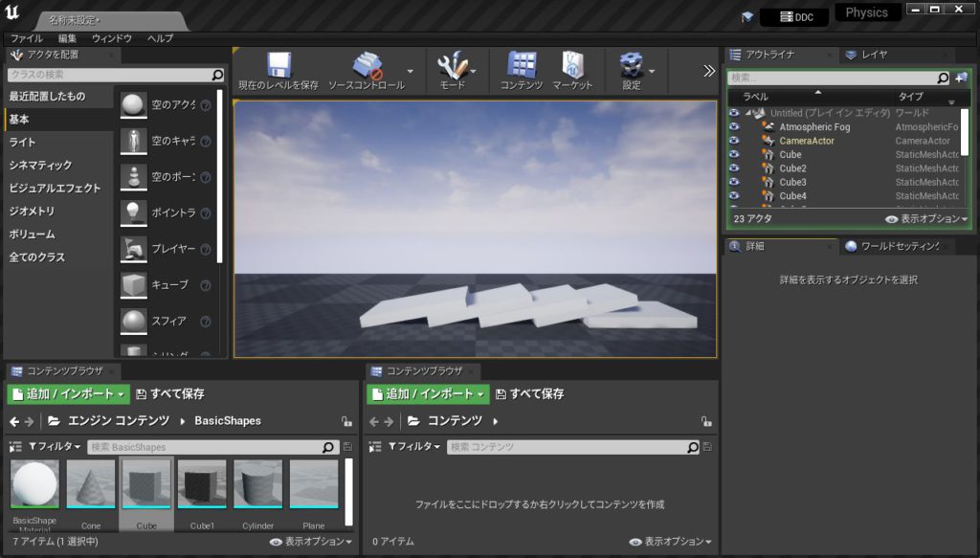Collapse the Untitled world tree node
Image resolution: width=980 pixels, height=558 pixels.
pyautogui.click(x=747, y=113)
